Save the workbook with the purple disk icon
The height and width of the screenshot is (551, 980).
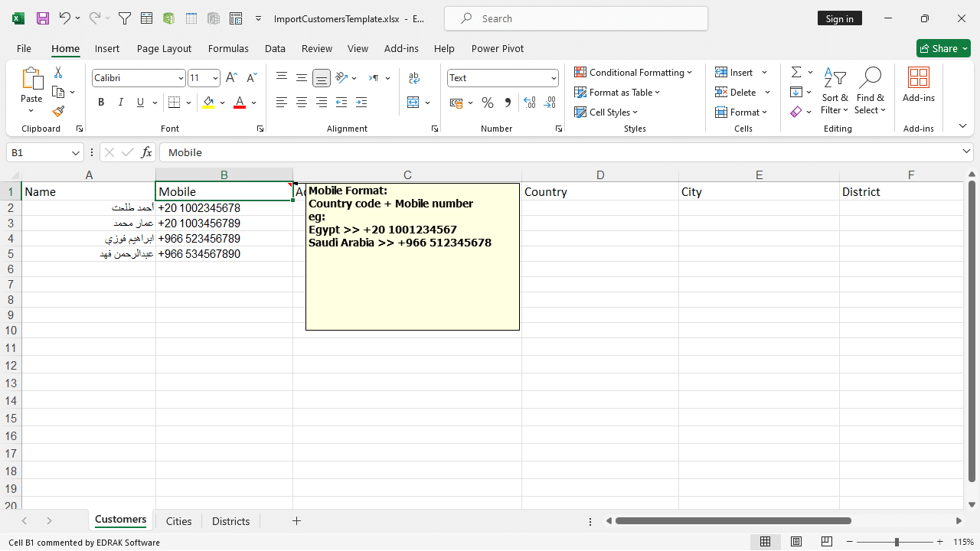43,18
